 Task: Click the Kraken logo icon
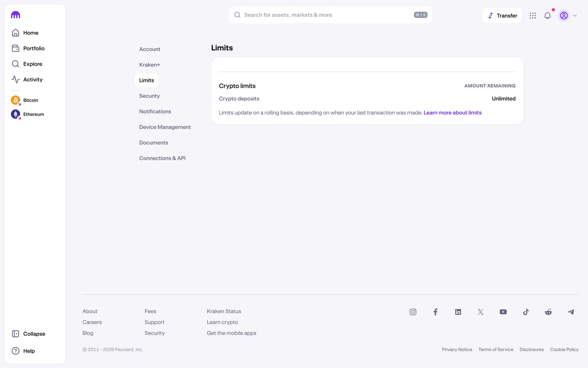point(15,15)
